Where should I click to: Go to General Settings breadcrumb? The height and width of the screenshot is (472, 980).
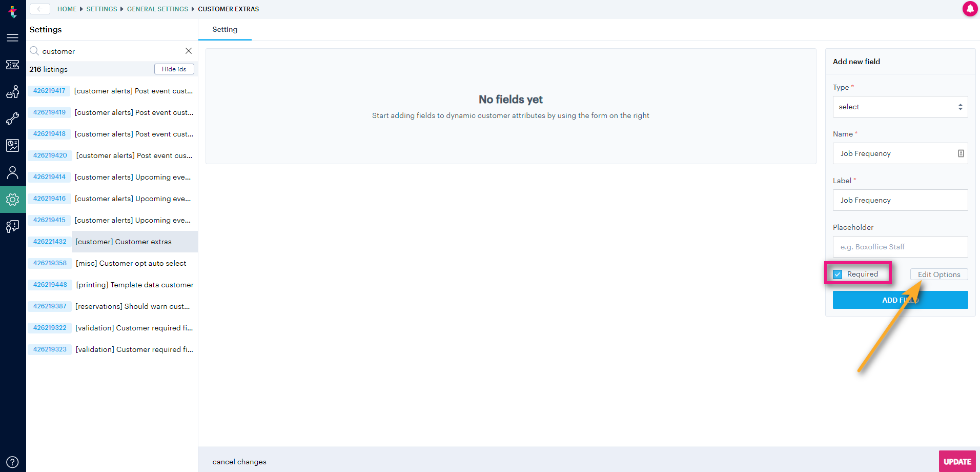[157, 9]
